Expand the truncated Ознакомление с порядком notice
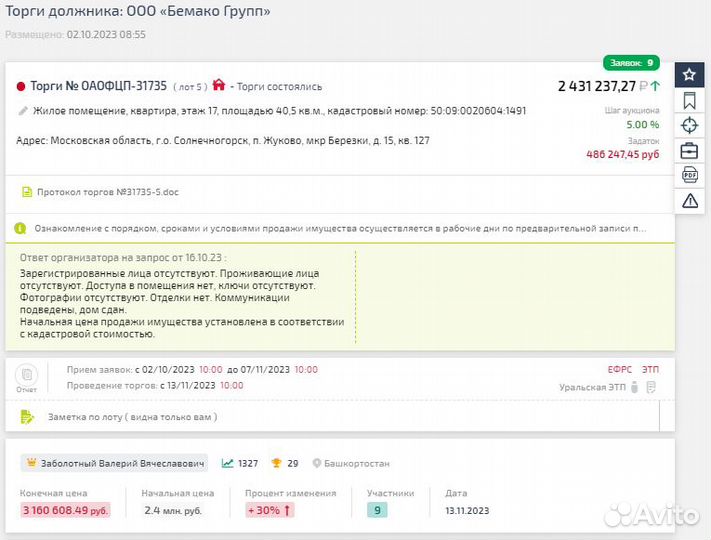The image size is (711, 540). point(340,228)
